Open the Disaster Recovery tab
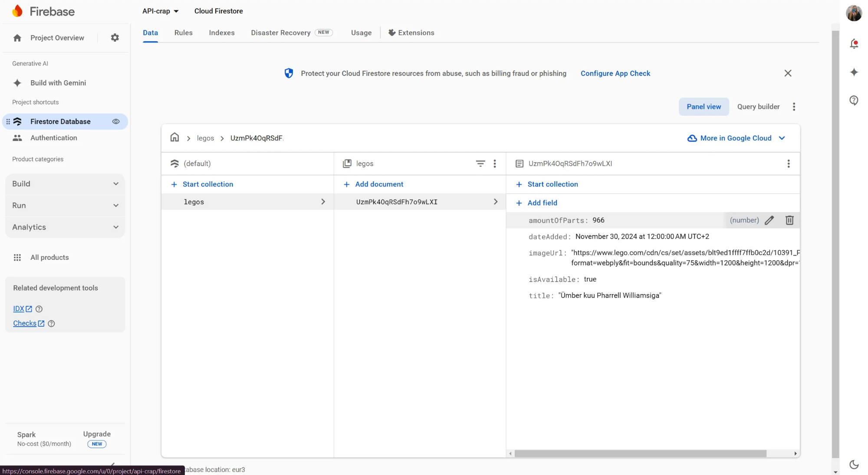868x475 pixels. 292,33
